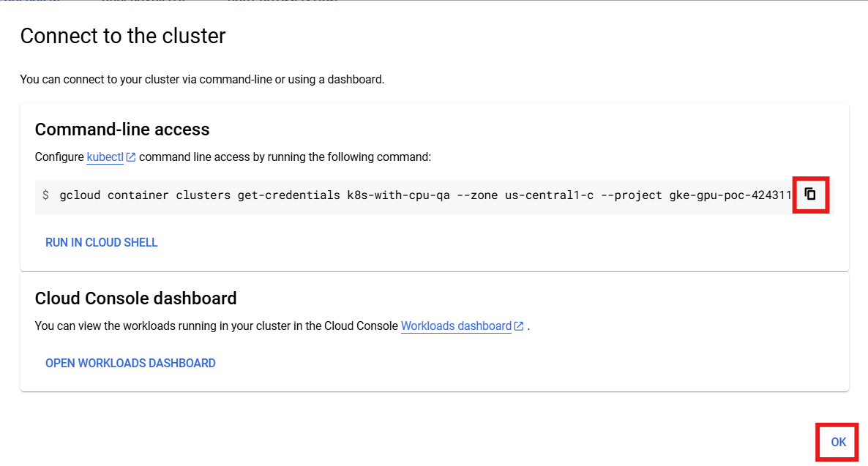The image size is (868, 466).
Task: Open the kubectl documentation link
Action: click(105, 157)
